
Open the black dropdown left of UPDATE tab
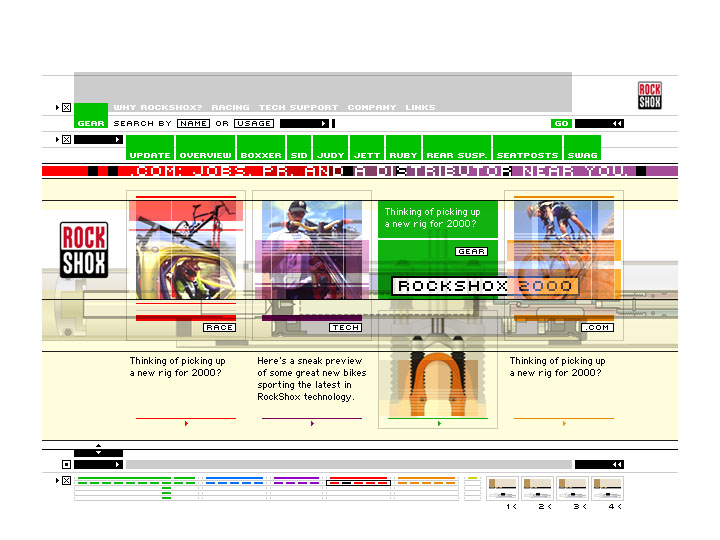tap(98, 140)
